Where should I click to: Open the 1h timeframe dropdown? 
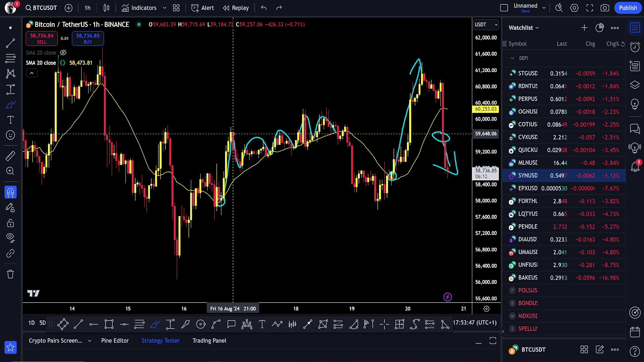tap(88, 8)
